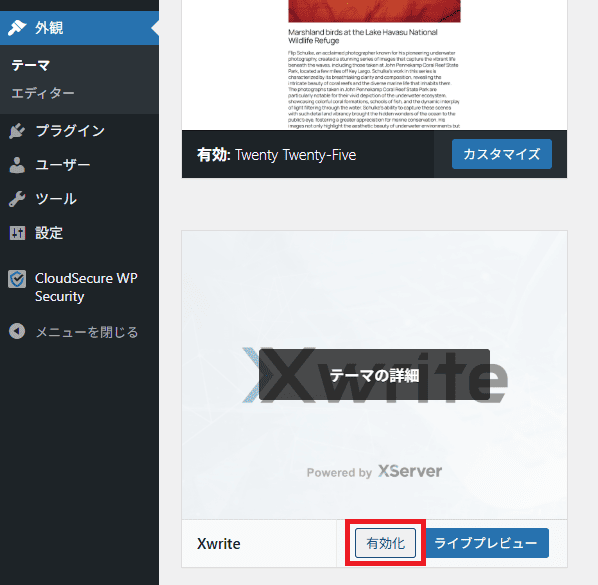598x585 pixels.
Task: Click the Users person icon
Action: [17, 165]
